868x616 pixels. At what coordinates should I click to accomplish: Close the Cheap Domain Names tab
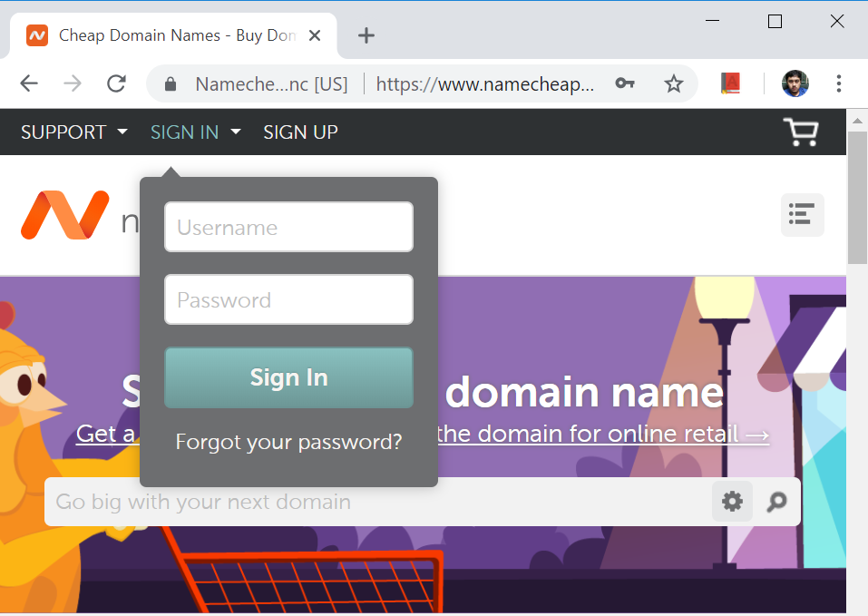pos(315,35)
